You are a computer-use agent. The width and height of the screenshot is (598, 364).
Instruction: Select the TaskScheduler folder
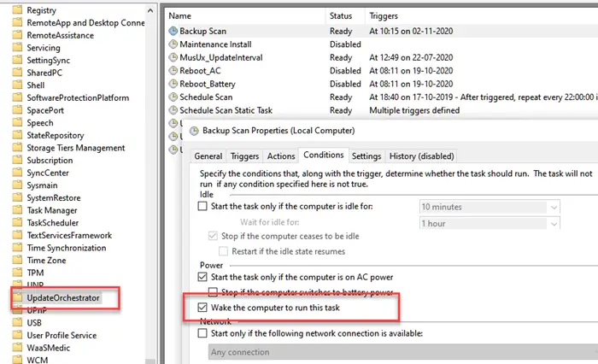click(x=53, y=223)
